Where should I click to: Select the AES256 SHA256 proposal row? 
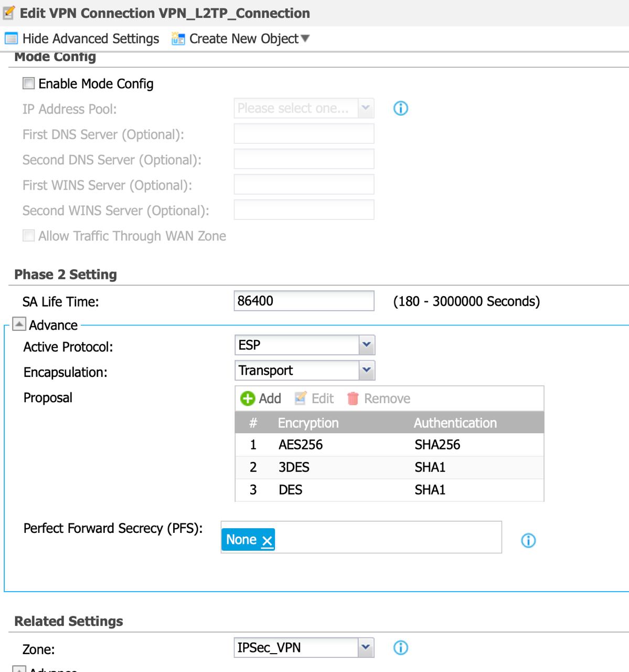(389, 445)
